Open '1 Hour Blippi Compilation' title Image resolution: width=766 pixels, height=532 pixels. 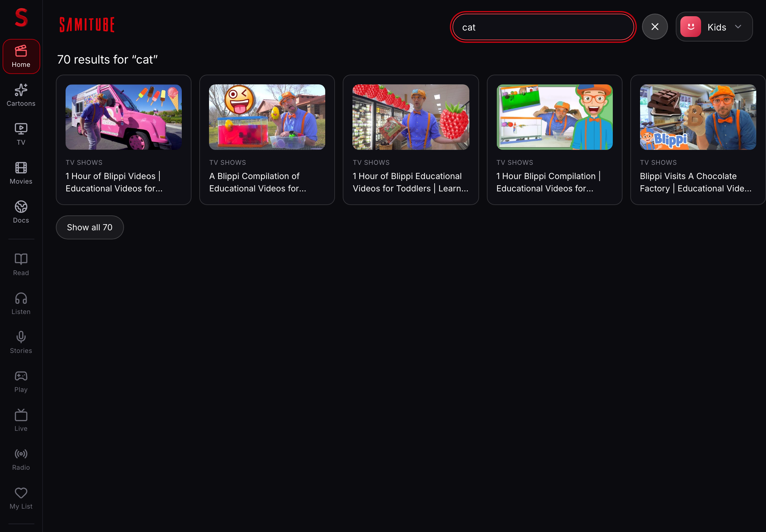[549, 182]
